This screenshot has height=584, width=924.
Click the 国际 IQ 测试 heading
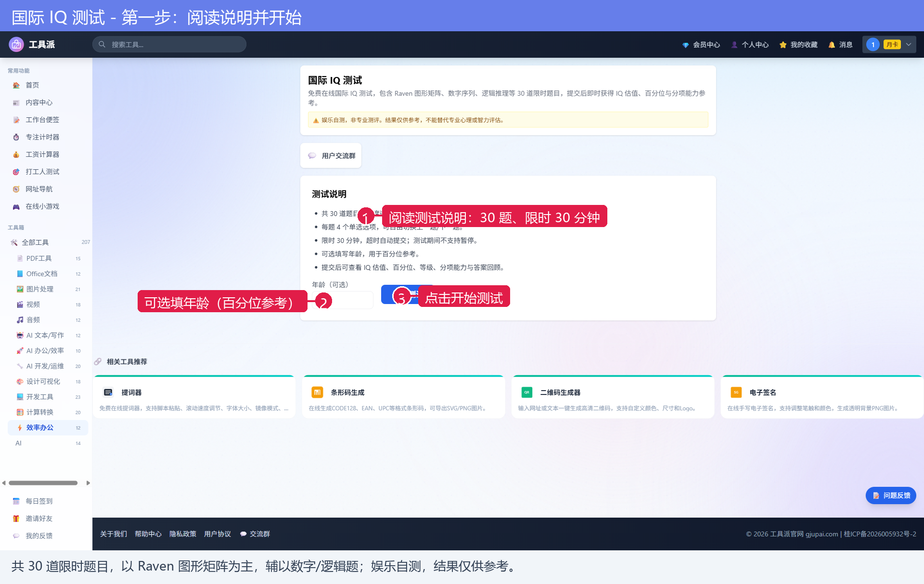[335, 80]
